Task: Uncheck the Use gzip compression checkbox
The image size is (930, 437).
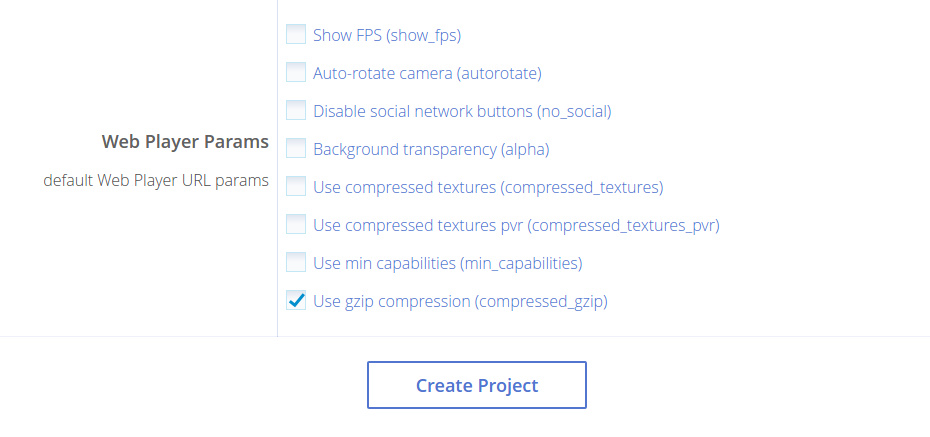Action: coord(296,301)
